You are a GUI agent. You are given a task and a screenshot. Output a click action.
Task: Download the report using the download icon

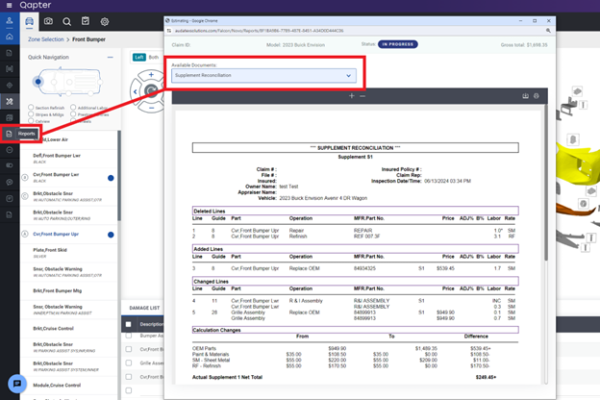pyautogui.click(x=525, y=96)
